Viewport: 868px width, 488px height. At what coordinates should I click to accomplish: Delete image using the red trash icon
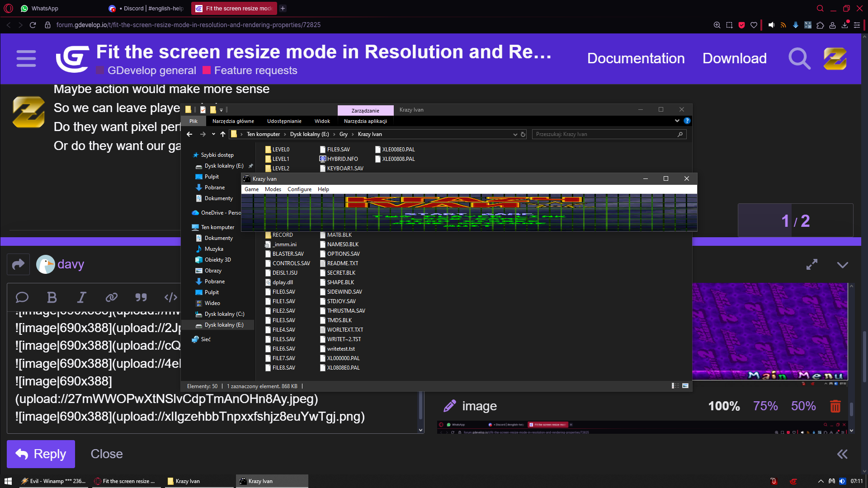point(835,406)
